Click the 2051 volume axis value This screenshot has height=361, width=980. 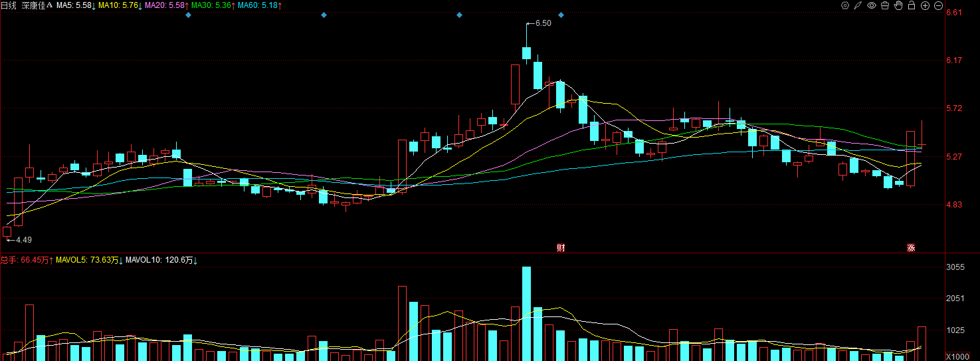(955, 299)
